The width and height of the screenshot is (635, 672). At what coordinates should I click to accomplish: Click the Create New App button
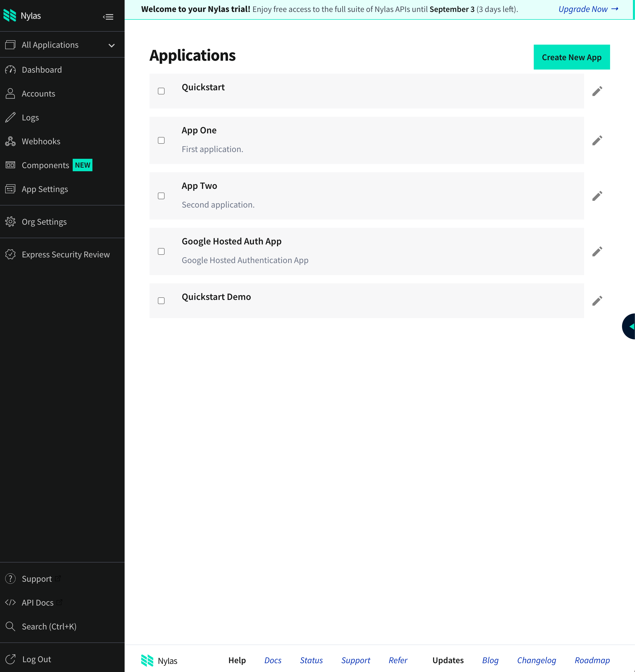click(571, 57)
